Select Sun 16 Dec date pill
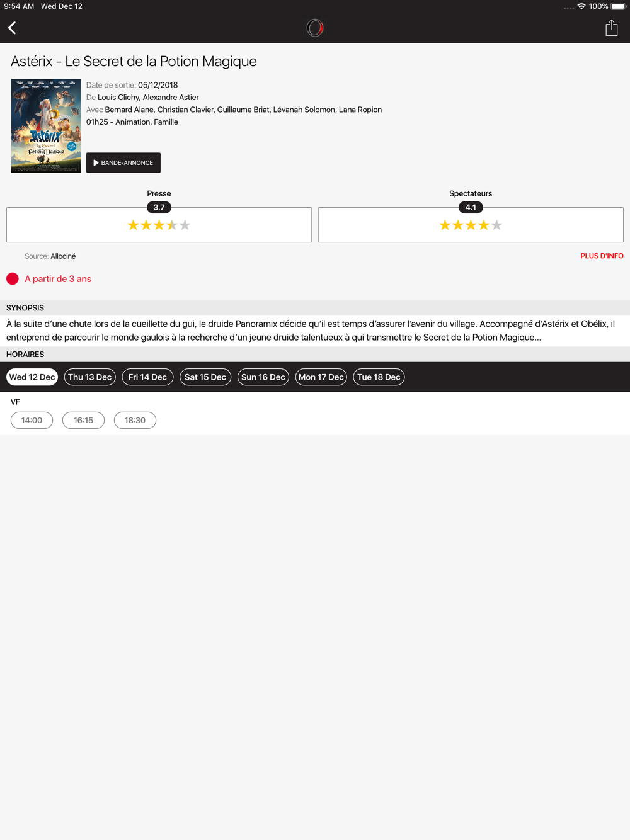This screenshot has height=840, width=630. tap(263, 377)
